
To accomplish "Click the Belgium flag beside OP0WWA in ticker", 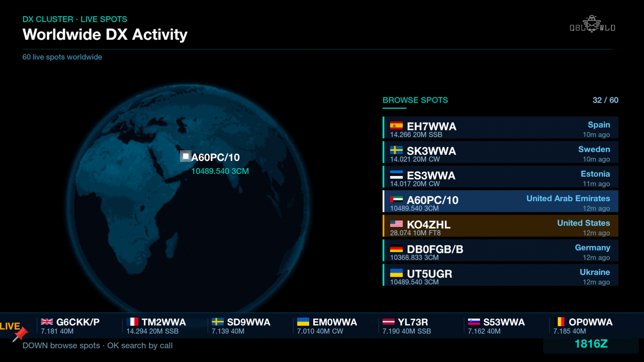I will (559, 322).
